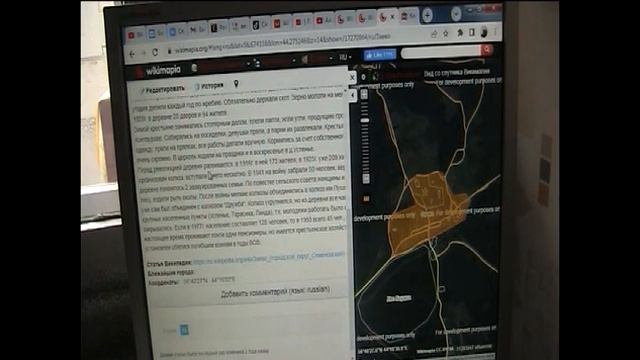Click the blue social share icon
The image size is (640, 360).
coord(184,329)
